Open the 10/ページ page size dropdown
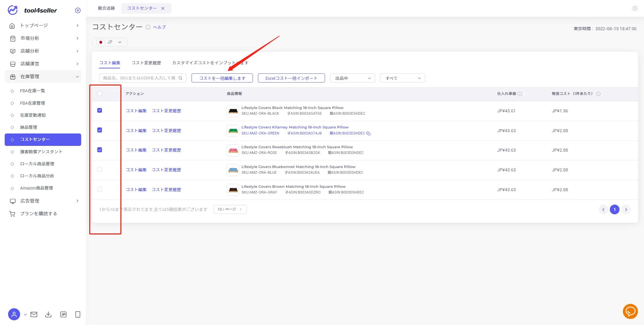Screen dimensions: 644x325 click(230, 209)
